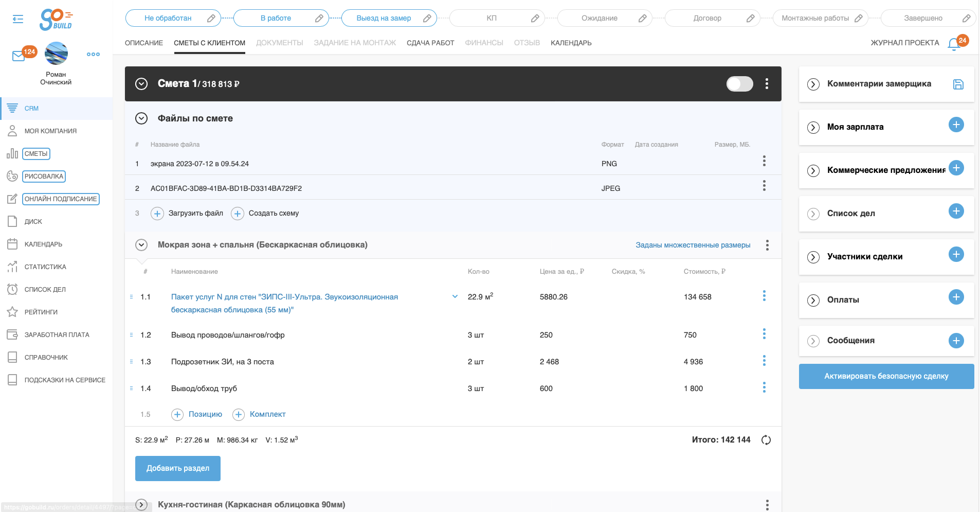Switch to the КАЛЕНДАРЬ tab
The width and height of the screenshot is (980, 512).
coord(571,43)
